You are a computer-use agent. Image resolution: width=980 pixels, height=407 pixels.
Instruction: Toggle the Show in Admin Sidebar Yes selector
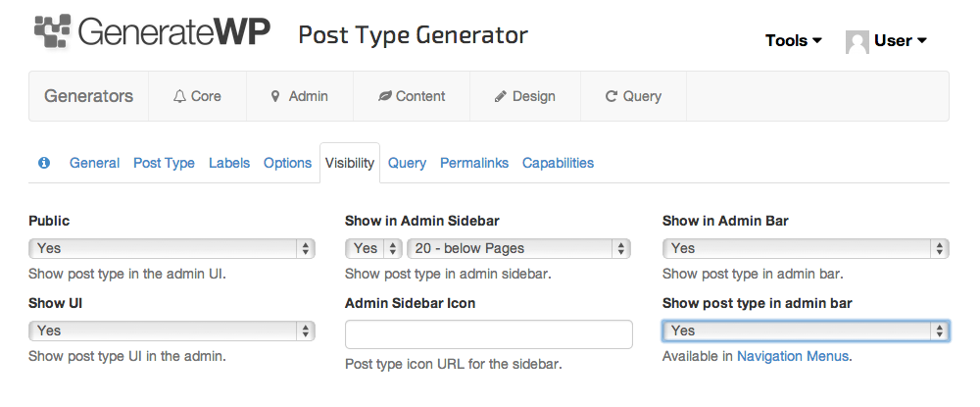373,248
